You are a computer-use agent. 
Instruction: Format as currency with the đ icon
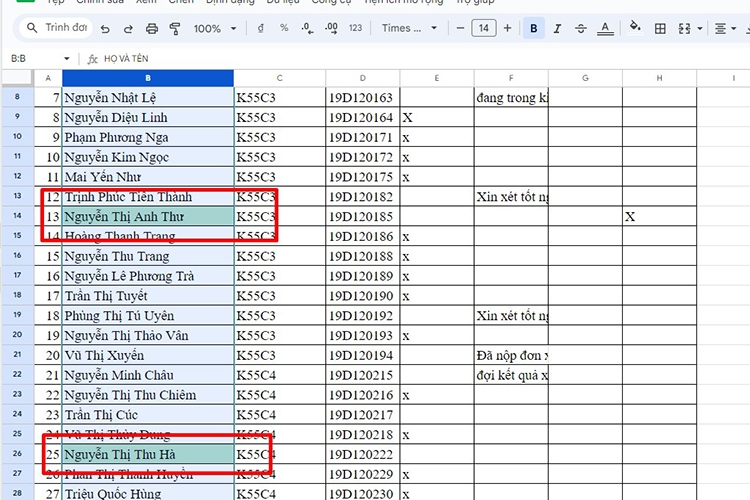coord(261,28)
